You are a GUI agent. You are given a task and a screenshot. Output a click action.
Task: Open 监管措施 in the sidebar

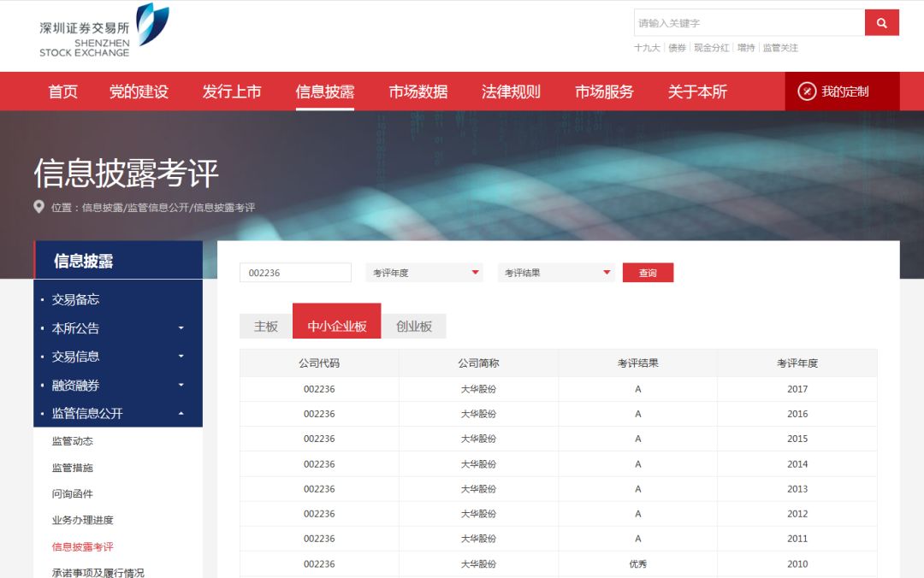click(x=73, y=468)
